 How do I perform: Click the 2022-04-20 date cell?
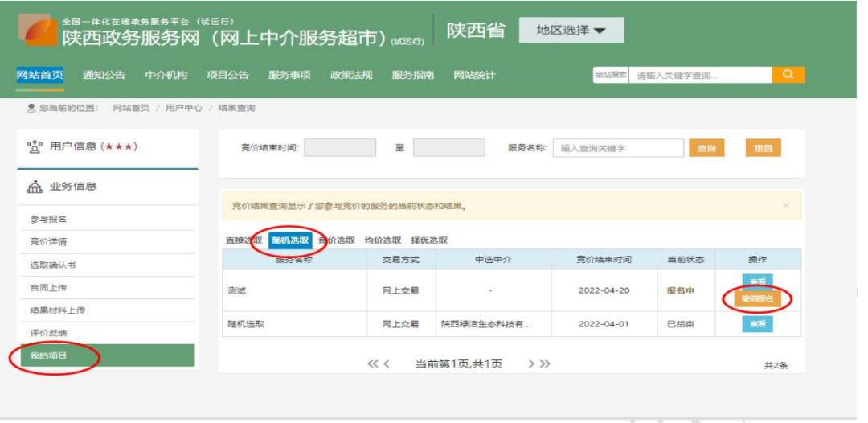coord(604,290)
